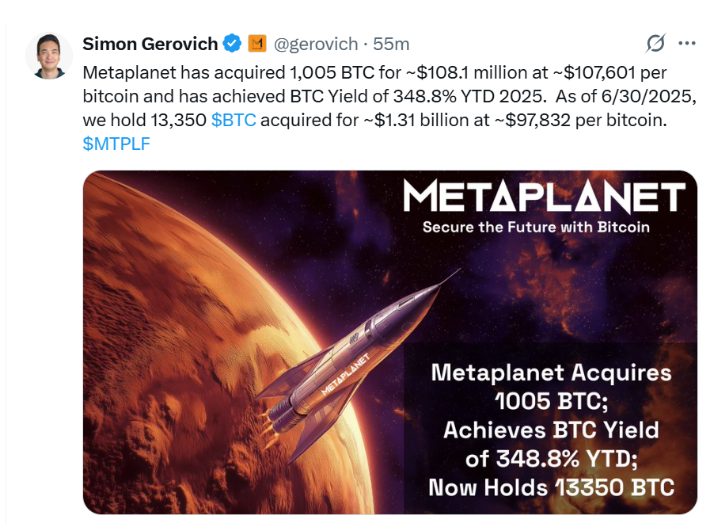Click the METAPLANET logo text in image
The height and width of the screenshot is (529, 720).
pyautogui.click(x=544, y=196)
